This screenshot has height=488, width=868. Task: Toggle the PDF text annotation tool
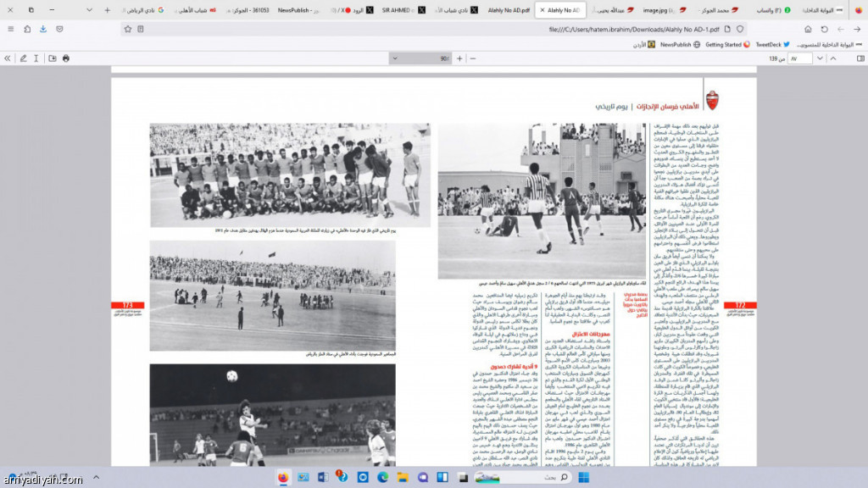tap(36, 58)
